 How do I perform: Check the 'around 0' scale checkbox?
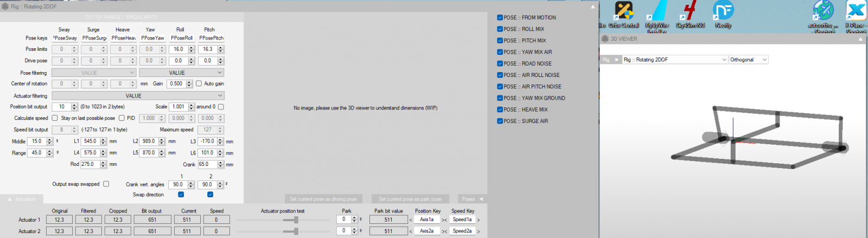(221, 107)
